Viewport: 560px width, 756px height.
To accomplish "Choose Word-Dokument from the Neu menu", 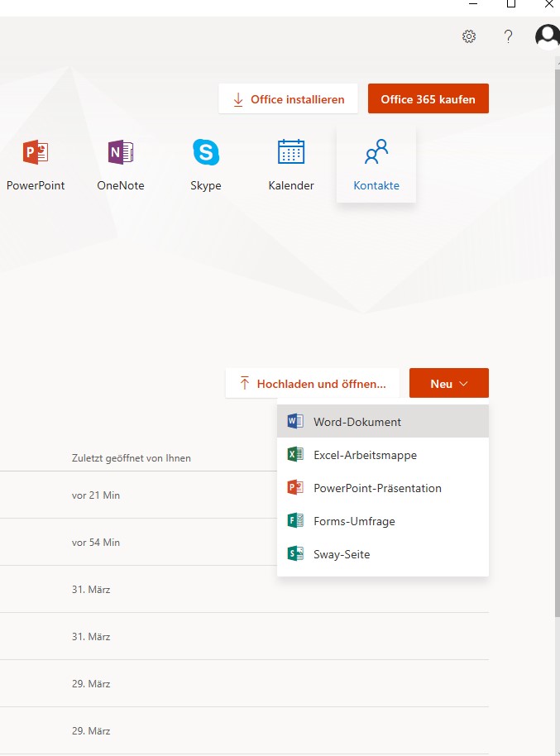I will click(x=383, y=421).
